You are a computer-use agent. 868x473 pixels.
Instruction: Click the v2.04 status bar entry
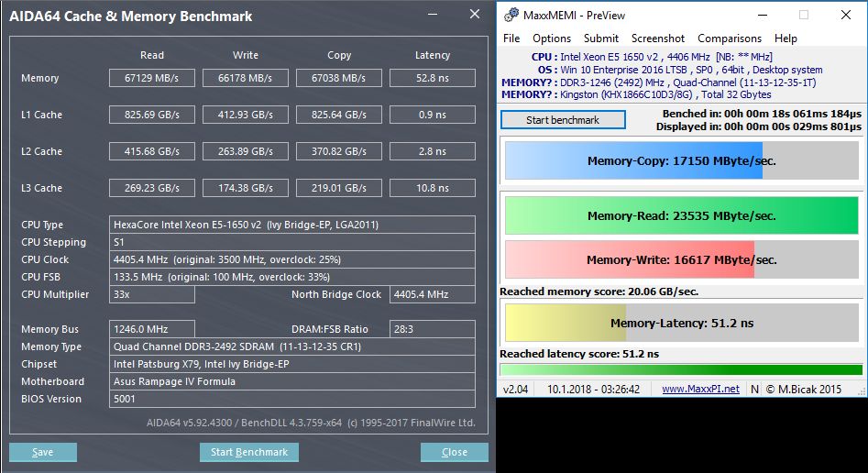515,389
